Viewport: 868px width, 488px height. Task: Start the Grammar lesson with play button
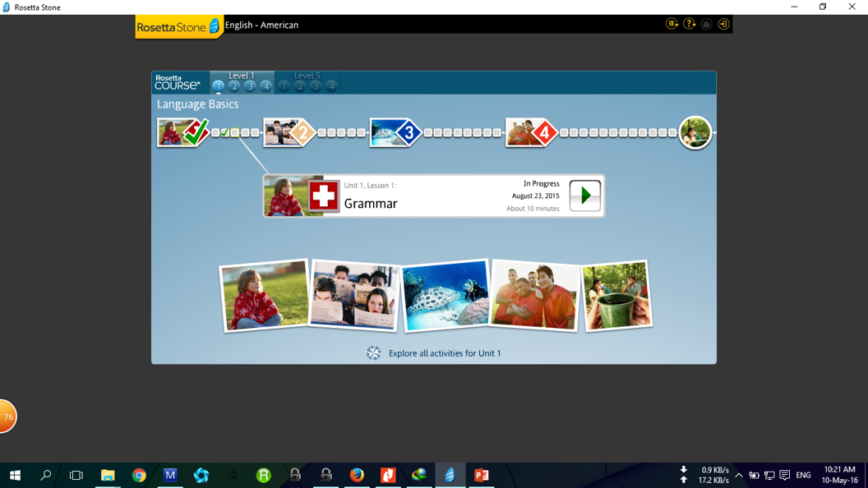pyautogui.click(x=585, y=196)
